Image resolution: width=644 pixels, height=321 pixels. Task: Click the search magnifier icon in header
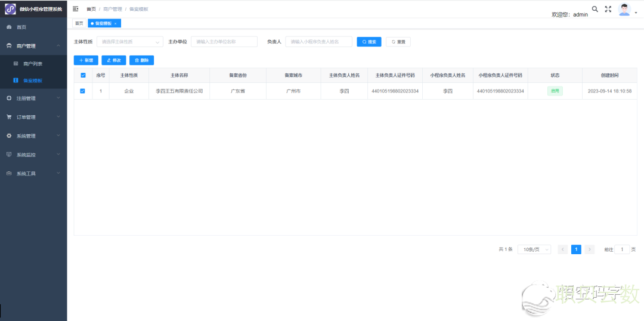[x=595, y=9]
